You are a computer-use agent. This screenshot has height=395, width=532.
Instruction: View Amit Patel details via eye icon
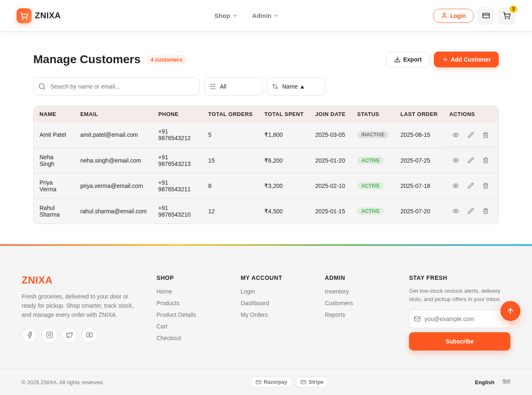coord(456,135)
